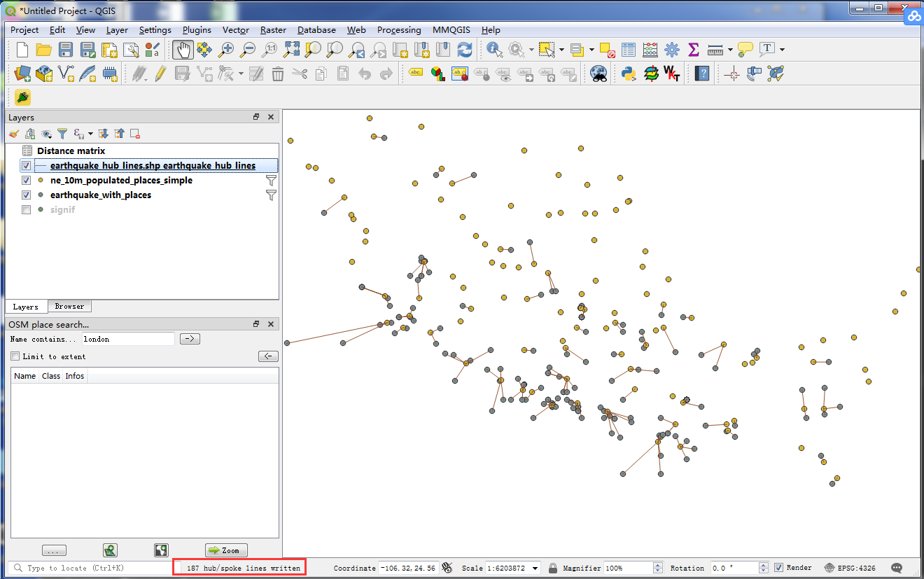Open the select by value dropdown arrow
Image resolution: width=924 pixels, height=579 pixels.
[592, 50]
